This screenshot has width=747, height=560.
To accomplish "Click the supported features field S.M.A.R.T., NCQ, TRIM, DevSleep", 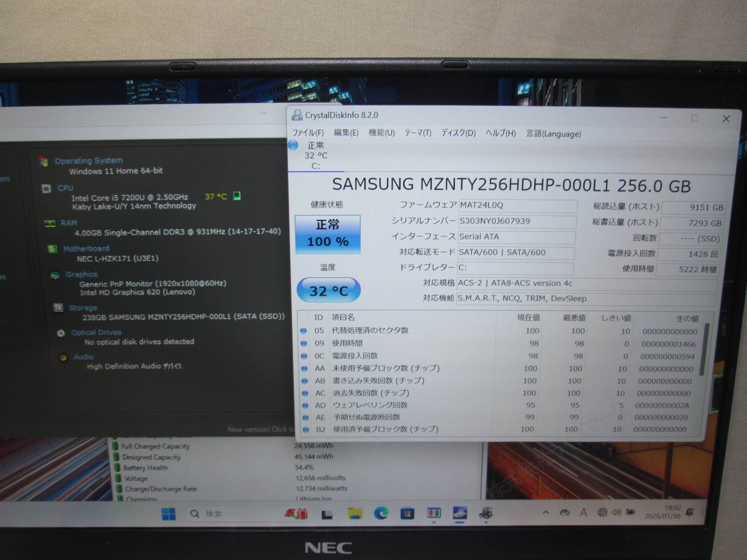I will click(586, 299).
